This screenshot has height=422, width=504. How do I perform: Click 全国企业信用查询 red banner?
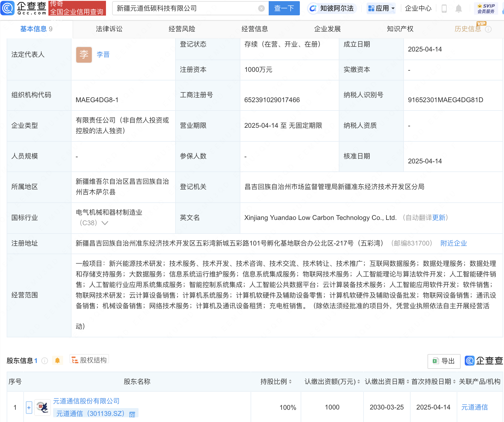77,8
